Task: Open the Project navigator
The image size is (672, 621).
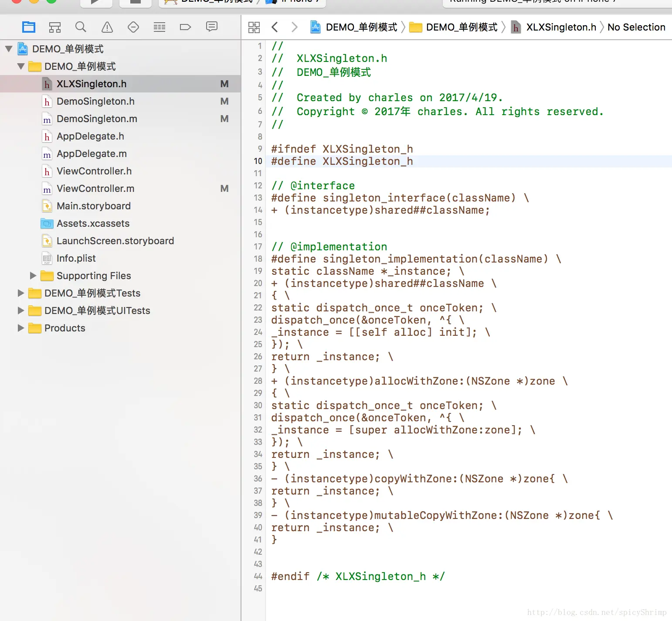Action: 29,27
